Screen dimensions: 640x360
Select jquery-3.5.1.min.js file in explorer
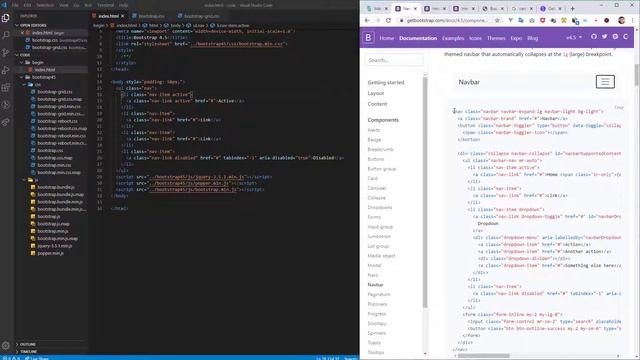tap(51, 246)
